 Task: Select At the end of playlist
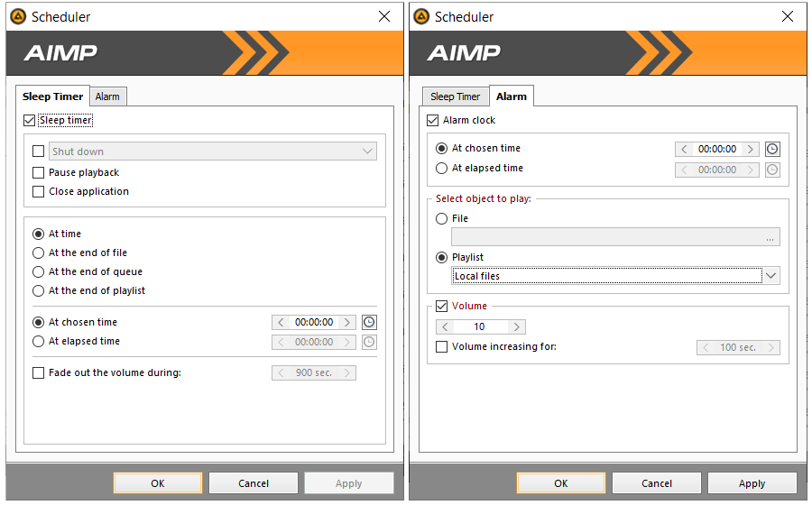tap(38, 290)
